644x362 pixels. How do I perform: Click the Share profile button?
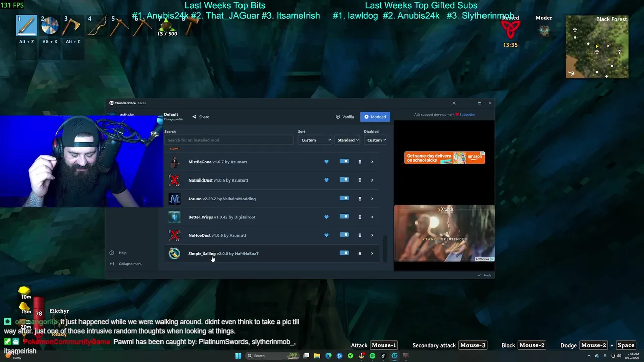(201, 117)
